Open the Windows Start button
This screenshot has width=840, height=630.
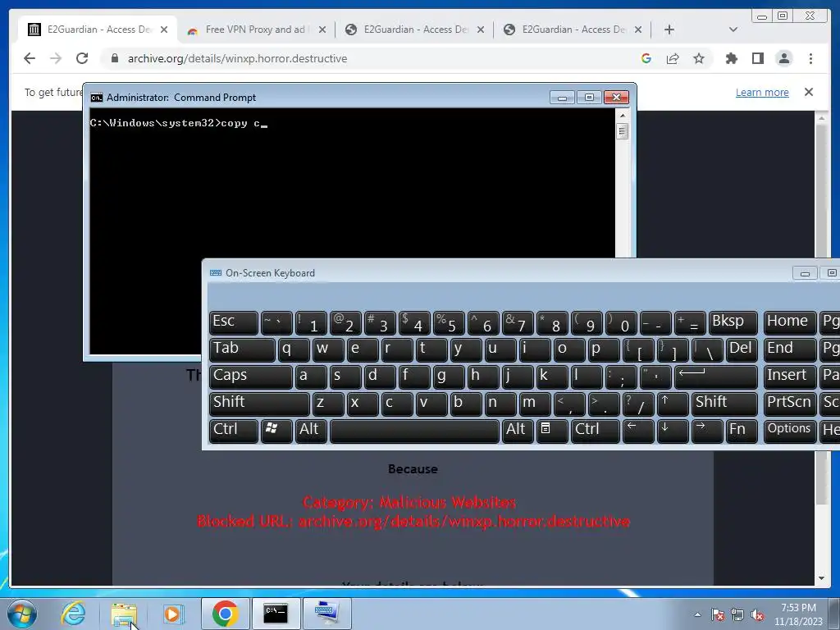pyautogui.click(x=22, y=614)
